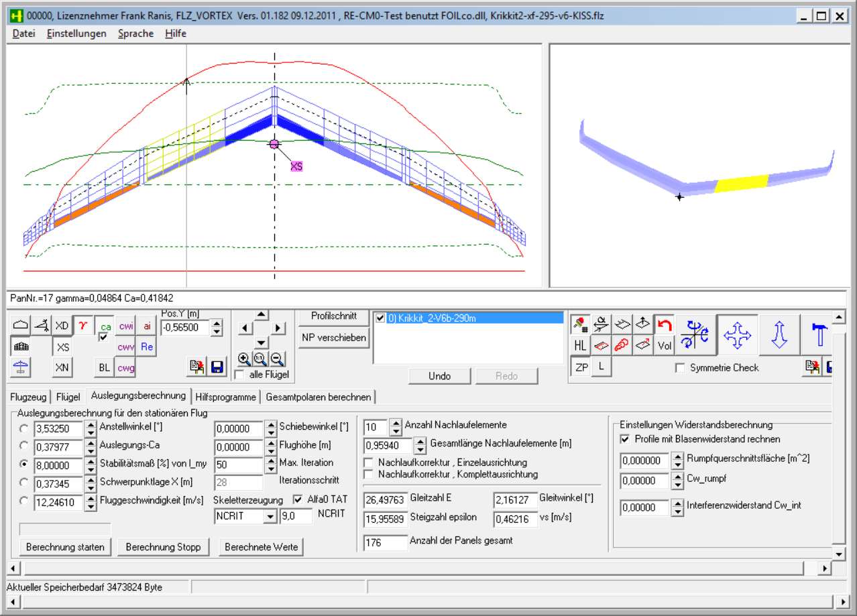
Task: Enable the Symmetrie Check checkbox
Action: click(x=680, y=368)
